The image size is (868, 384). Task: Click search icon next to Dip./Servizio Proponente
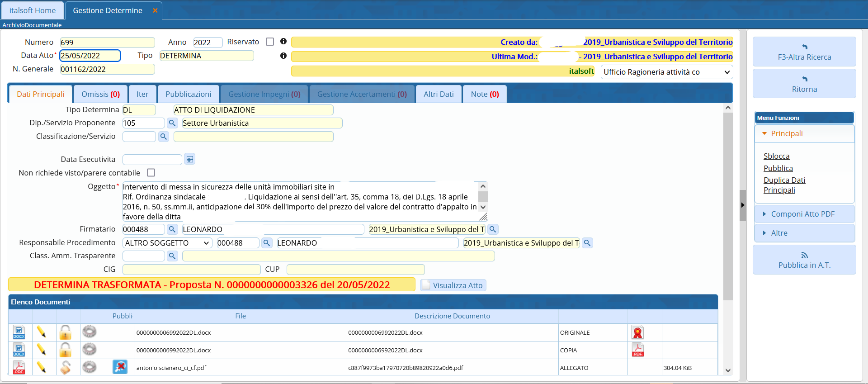[172, 123]
